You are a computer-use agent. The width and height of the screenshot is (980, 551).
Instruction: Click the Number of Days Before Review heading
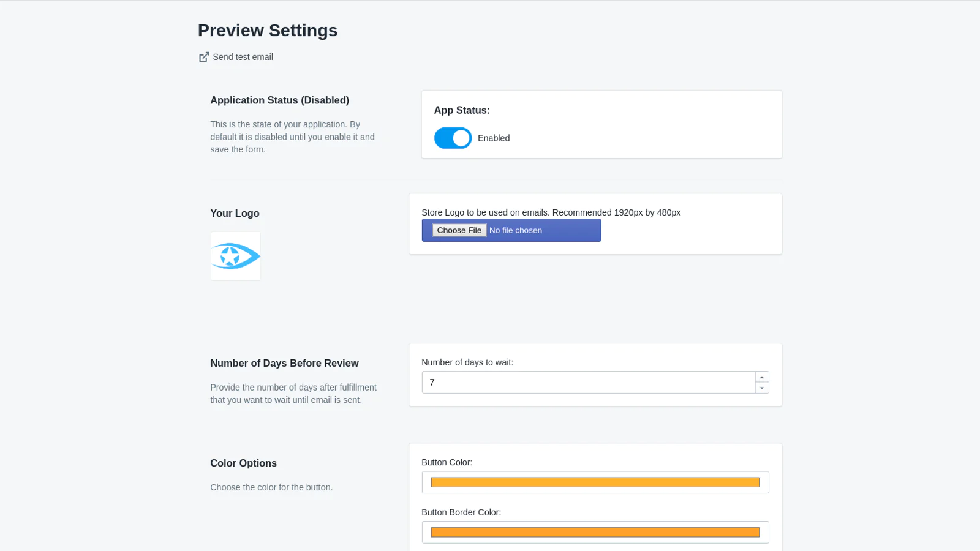pos(284,364)
